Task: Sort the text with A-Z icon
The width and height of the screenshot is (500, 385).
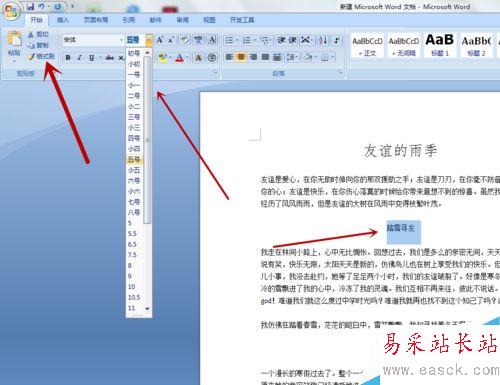Action: tap(323, 40)
